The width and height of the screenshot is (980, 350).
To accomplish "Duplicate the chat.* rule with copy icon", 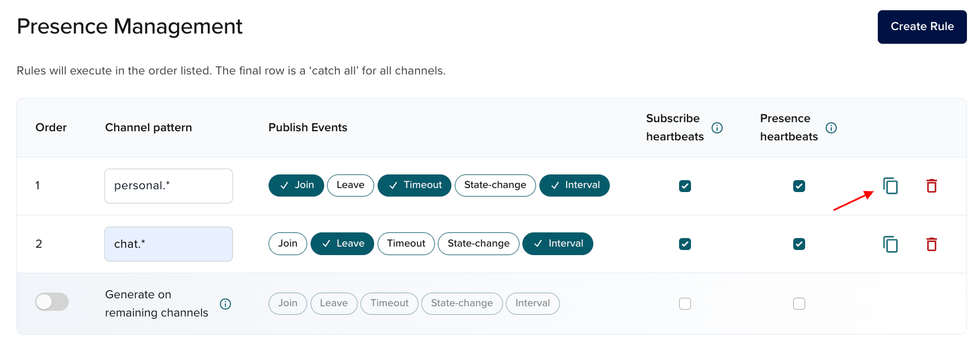I will coord(890,244).
